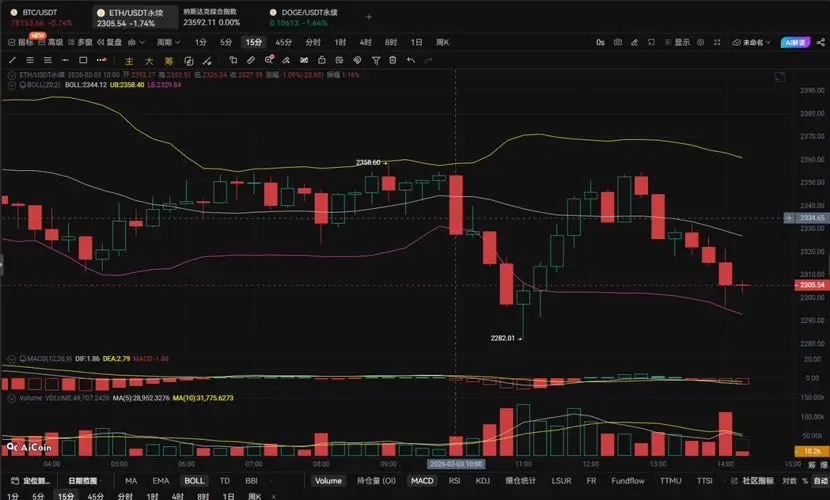Select the 周K timeframe in top bar
The image size is (830, 500).
coord(443,42)
